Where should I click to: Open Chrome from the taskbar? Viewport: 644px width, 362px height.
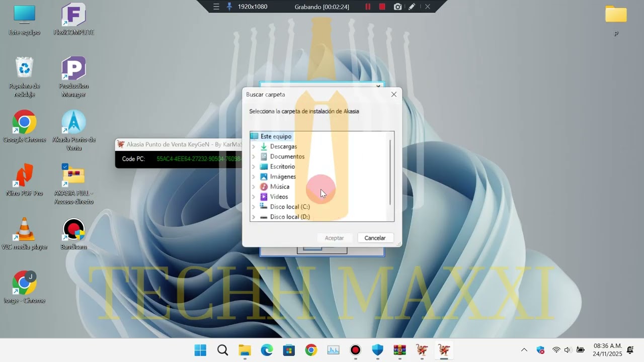(311, 350)
